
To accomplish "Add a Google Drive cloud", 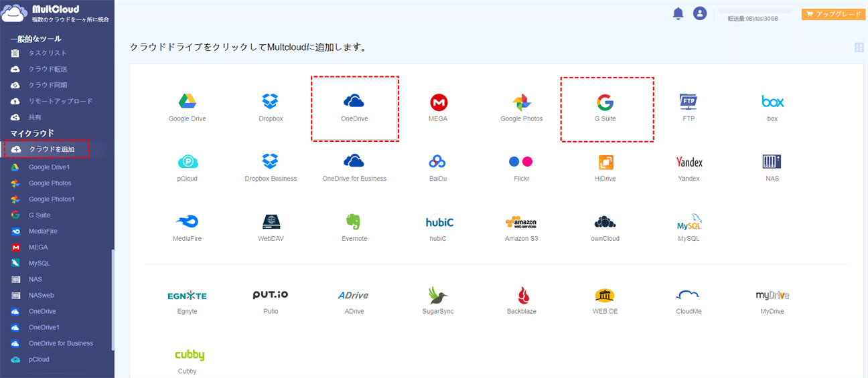I will (x=187, y=108).
